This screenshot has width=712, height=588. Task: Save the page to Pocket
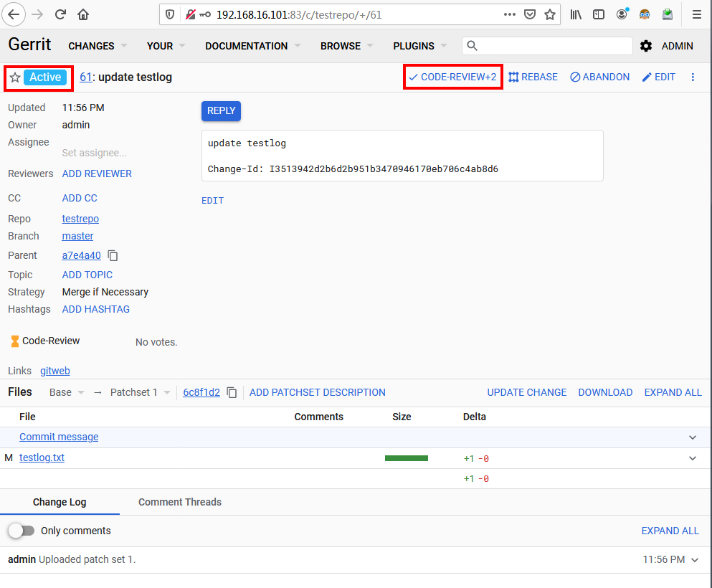click(x=529, y=14)
